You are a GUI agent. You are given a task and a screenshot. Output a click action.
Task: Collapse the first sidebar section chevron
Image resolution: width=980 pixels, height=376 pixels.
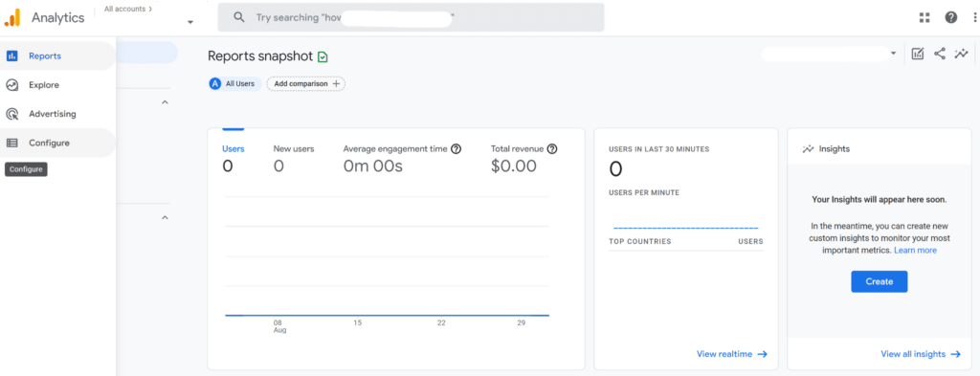coord(165,101)
